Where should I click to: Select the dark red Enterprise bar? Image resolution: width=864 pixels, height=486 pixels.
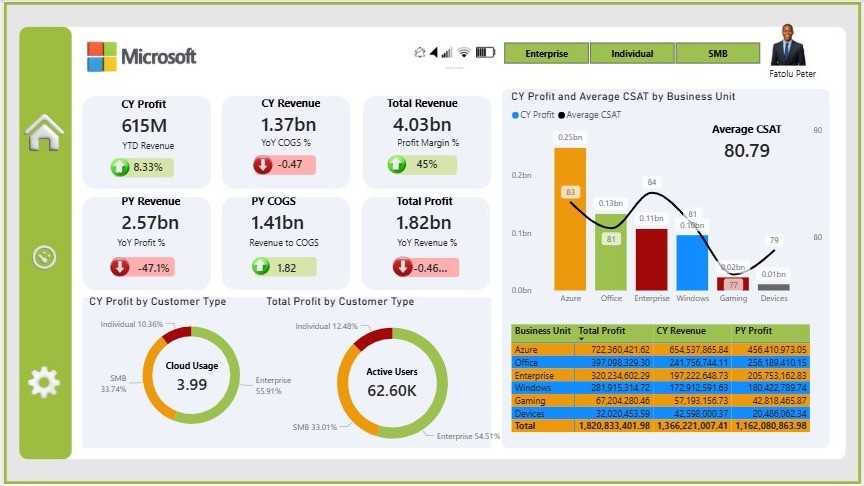[x=651, y=260]
